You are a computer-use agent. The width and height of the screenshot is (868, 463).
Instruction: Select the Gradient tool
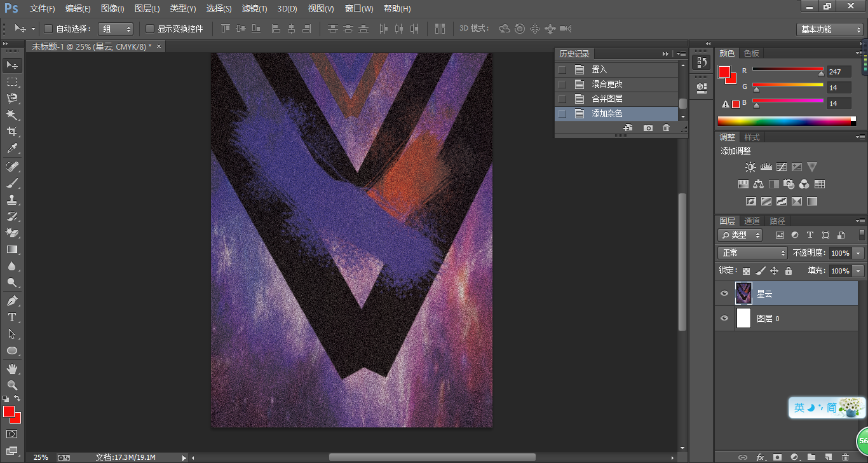[12, 249]
